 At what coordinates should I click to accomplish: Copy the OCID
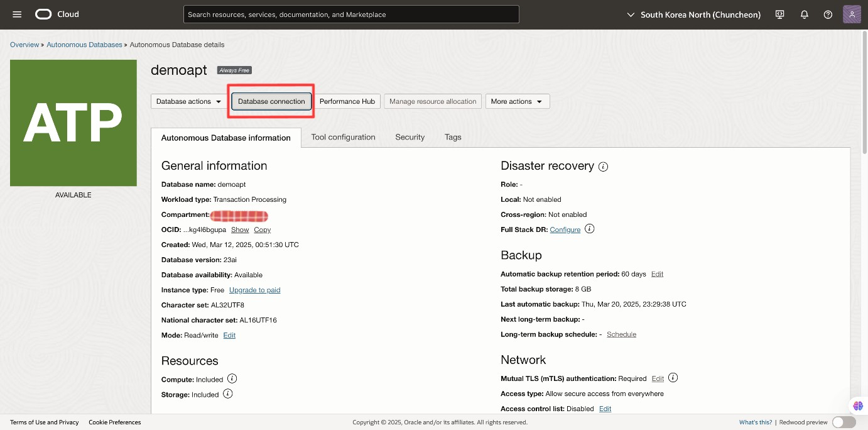tap(263, 230)
